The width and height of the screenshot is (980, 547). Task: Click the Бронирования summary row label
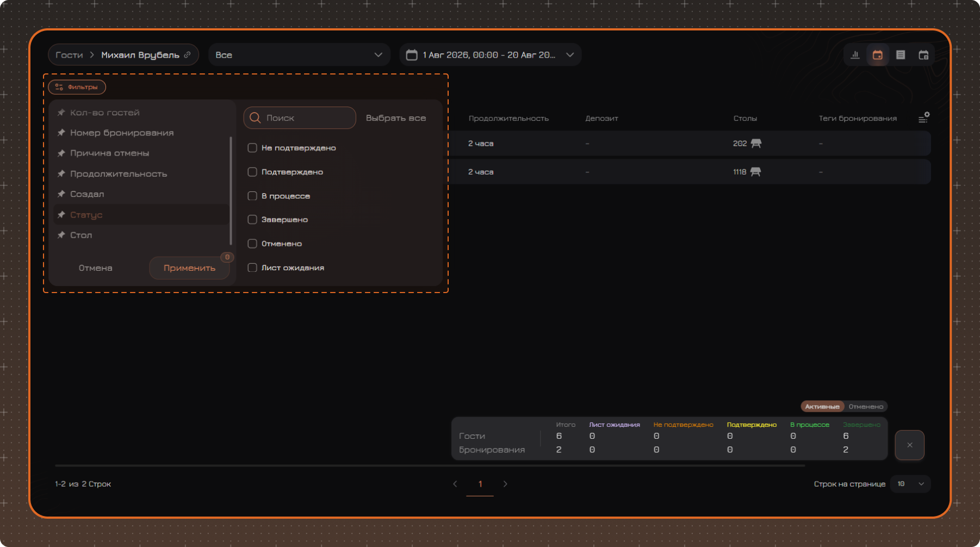[492, 450]
